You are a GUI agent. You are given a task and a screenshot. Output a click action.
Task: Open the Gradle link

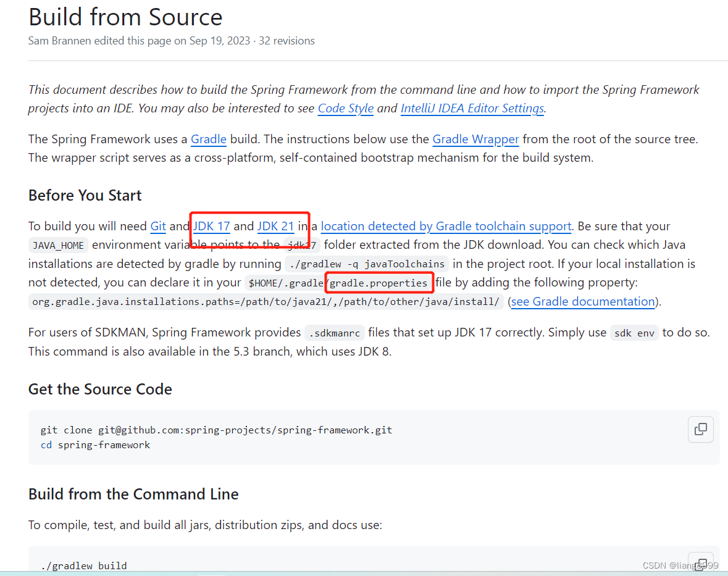208,139
